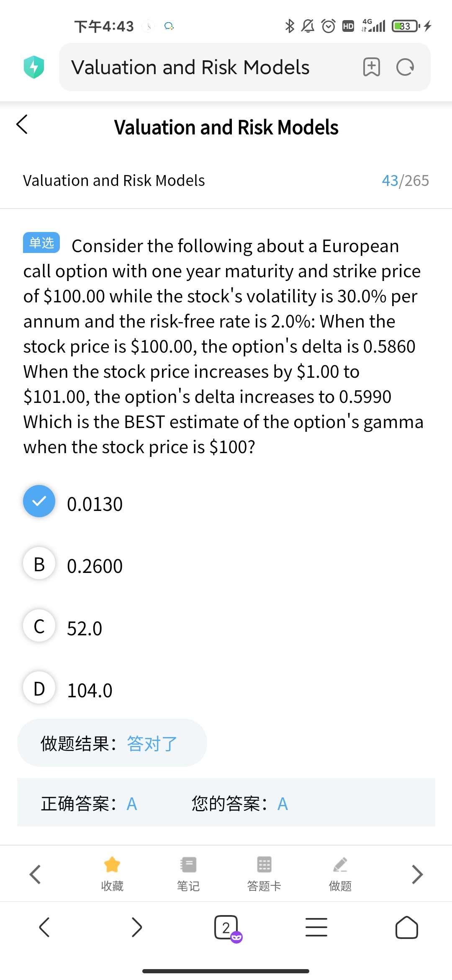
Task: Tap the green shield security icon
Action: (x=34, y=67)
